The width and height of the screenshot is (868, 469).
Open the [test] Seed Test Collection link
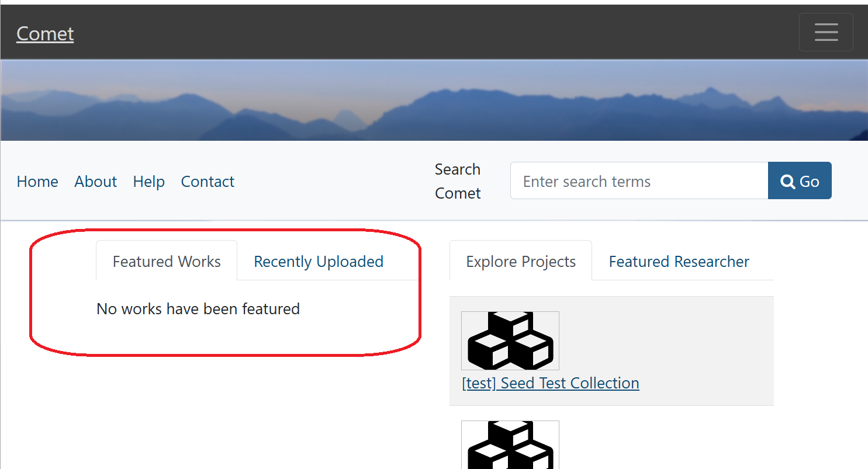click(550, 383)
